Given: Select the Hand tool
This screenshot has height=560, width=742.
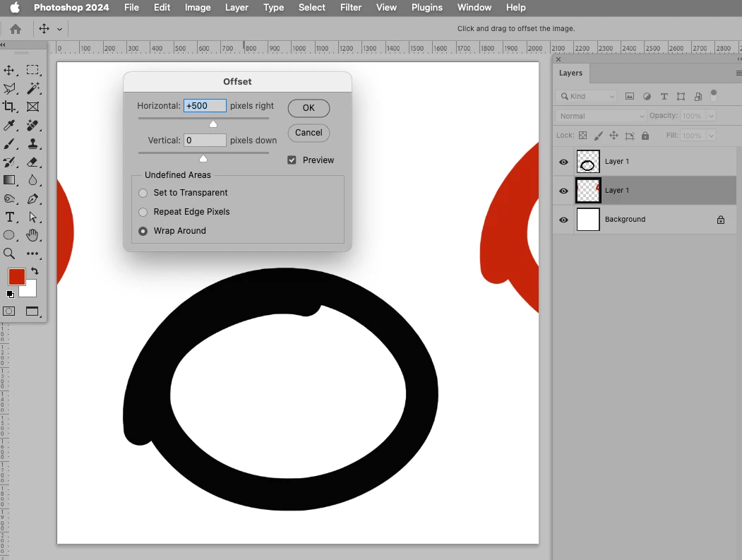Looking at the screenshot, I should pos(32,235).
